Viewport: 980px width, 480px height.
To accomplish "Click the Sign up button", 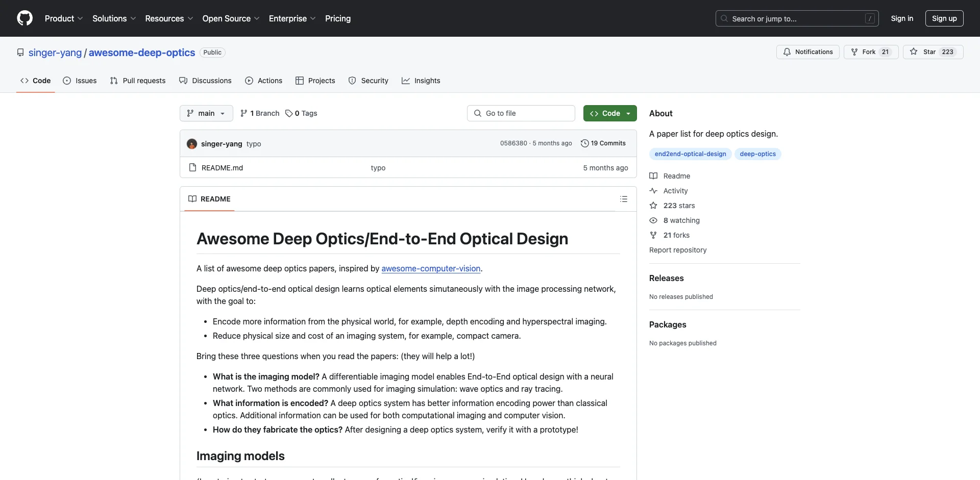I will click(944, 18).
